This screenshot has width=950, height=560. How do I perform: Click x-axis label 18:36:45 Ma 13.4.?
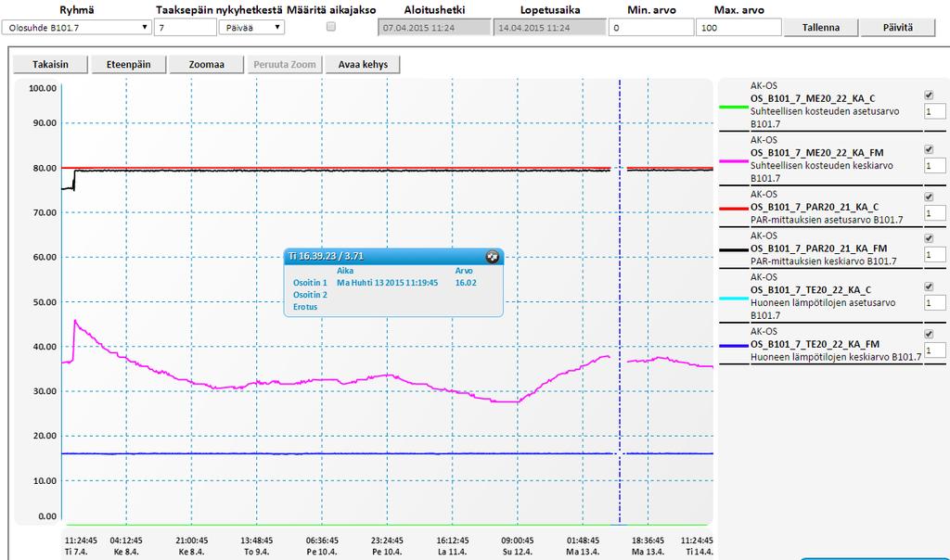(648, 546)
